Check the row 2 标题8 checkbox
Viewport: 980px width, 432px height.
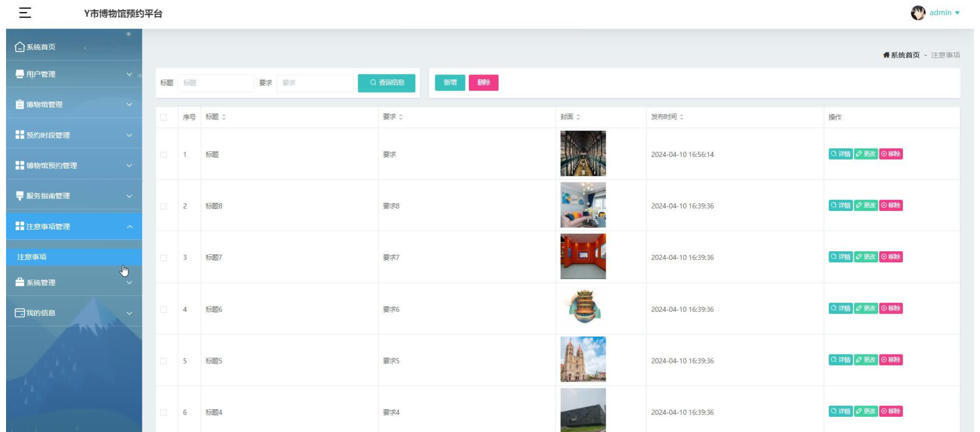coord(164,206)
